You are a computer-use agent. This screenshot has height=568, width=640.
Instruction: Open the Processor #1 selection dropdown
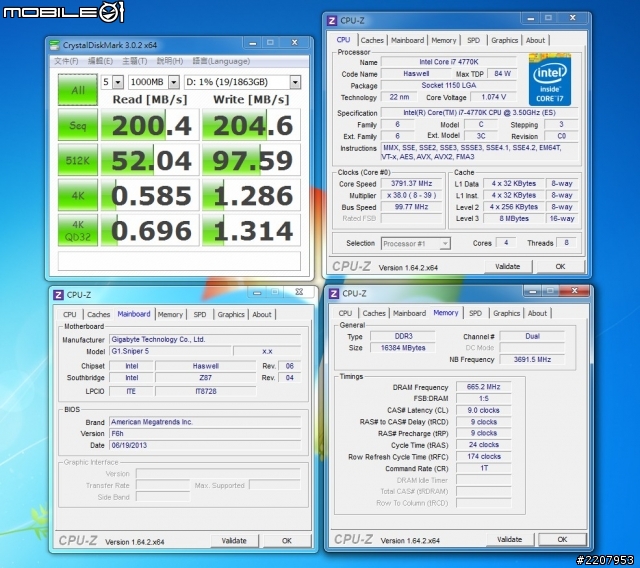coord(416,244)
